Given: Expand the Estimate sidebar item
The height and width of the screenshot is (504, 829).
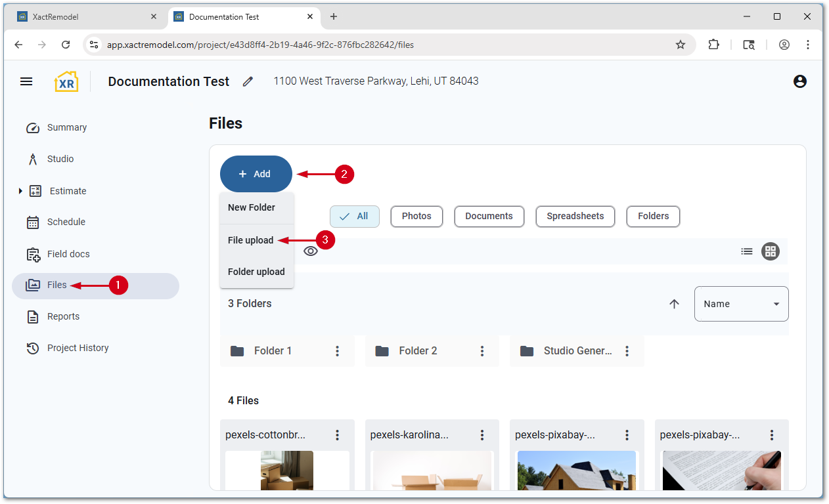Looking at the screenshot, I should click(20, 191).
